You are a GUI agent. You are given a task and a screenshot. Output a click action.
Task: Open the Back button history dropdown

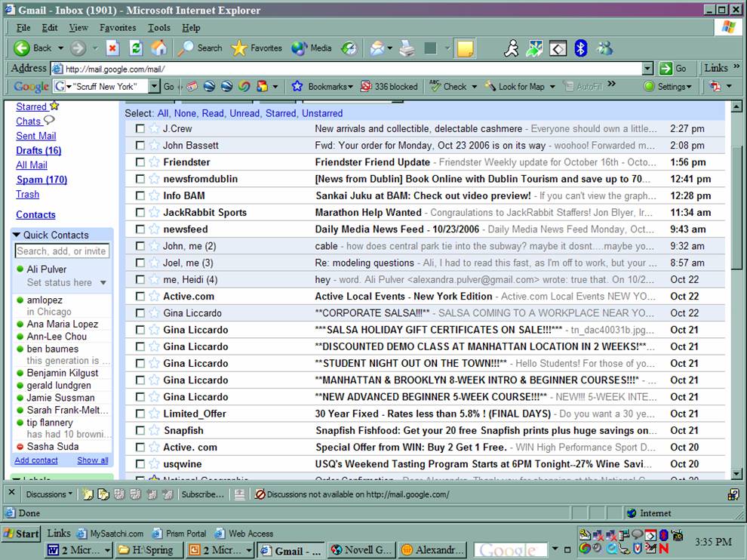(60, 48)
